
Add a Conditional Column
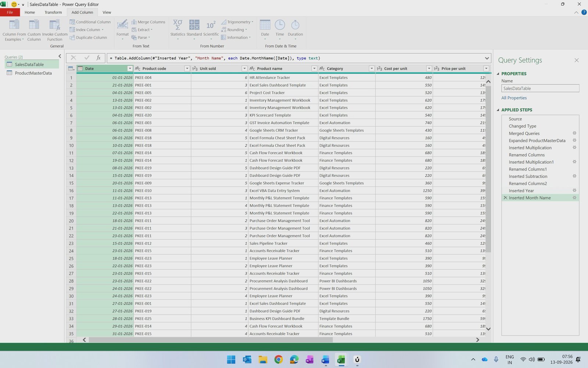90,22
